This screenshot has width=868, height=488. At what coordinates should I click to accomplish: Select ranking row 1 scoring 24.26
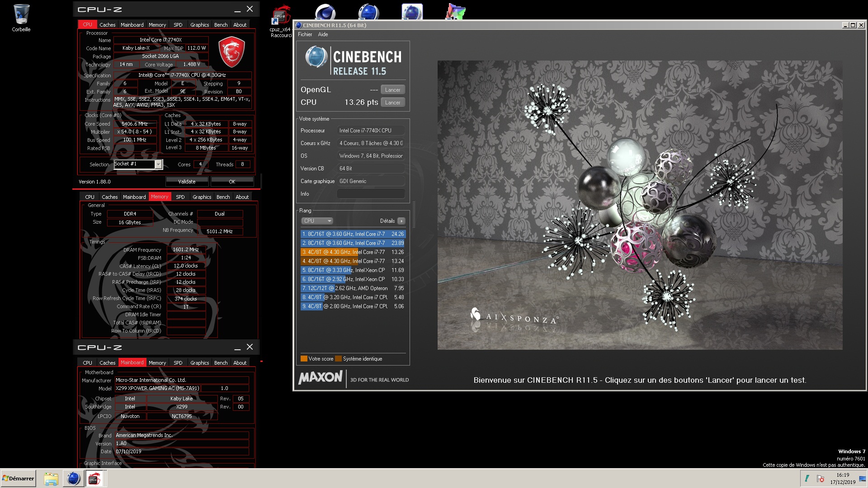[353, 234]
